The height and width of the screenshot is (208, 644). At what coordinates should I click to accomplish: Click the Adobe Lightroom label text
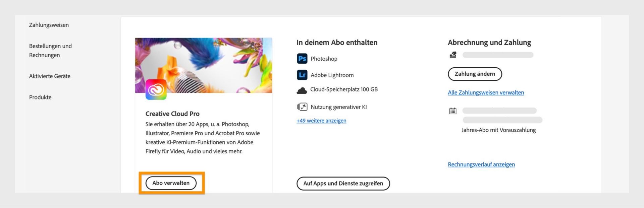(x=332, y=75)
